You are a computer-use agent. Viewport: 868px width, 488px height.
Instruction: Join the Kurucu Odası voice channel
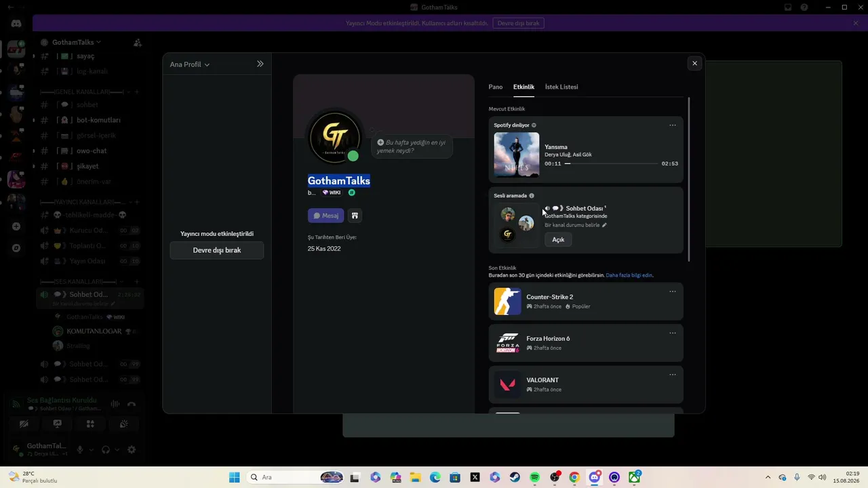(88, 230)
